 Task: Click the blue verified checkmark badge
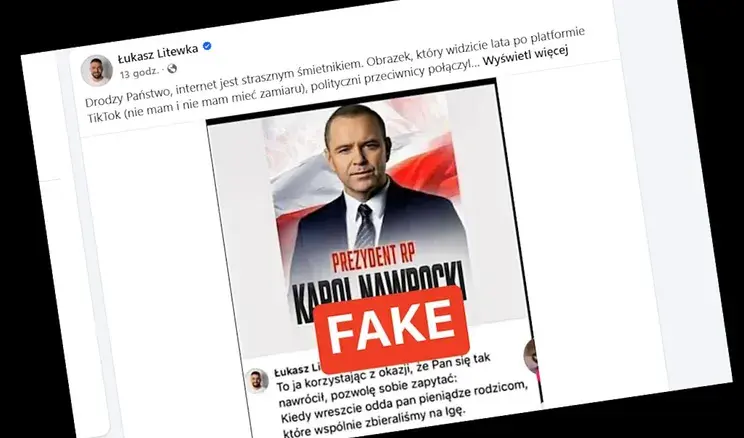point(207,47)
